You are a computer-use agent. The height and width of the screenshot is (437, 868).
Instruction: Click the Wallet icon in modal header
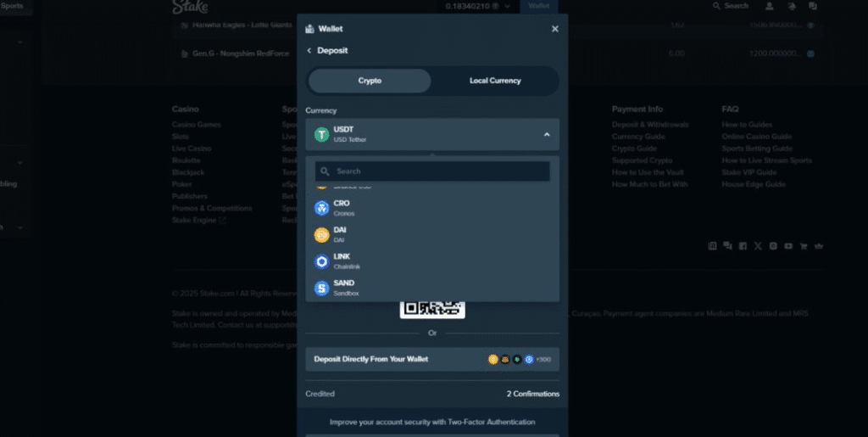coord(309,29)
